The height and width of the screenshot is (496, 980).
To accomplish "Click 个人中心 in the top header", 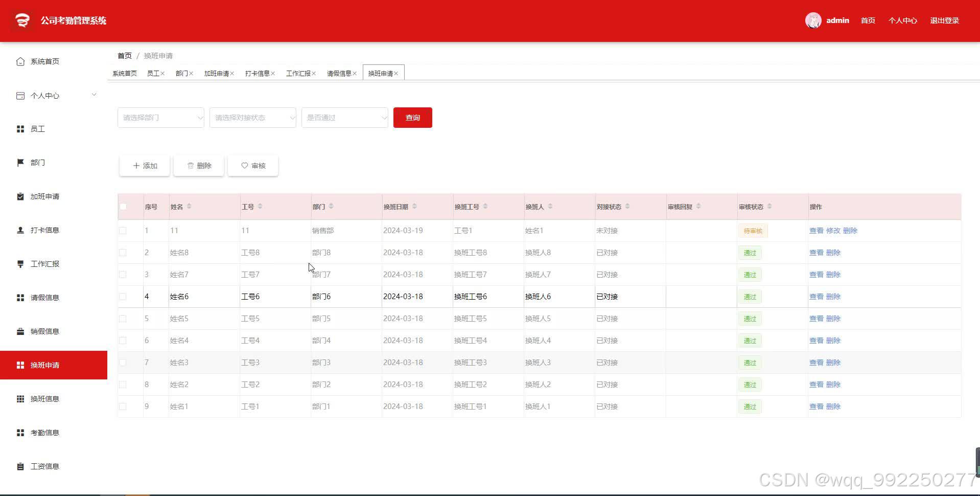I will (903, 20).
